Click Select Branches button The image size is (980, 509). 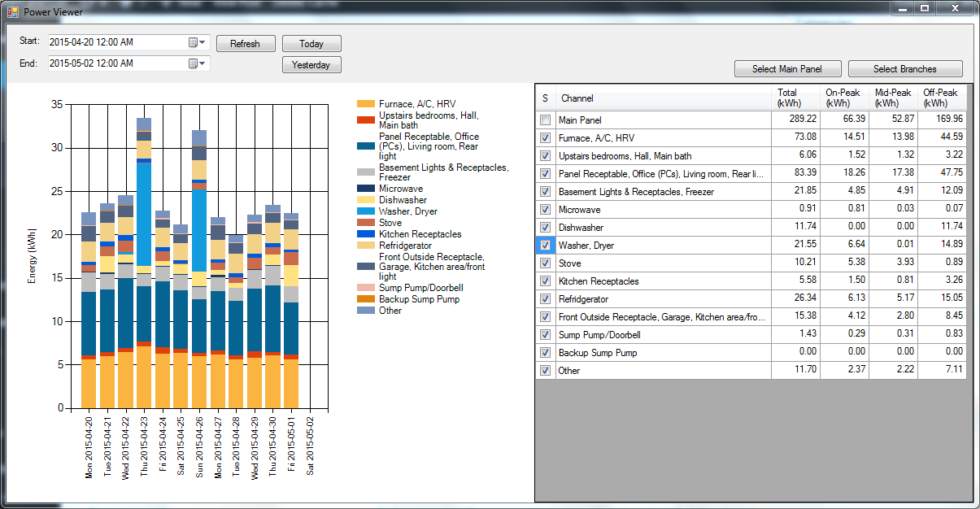tap(904, 69)
